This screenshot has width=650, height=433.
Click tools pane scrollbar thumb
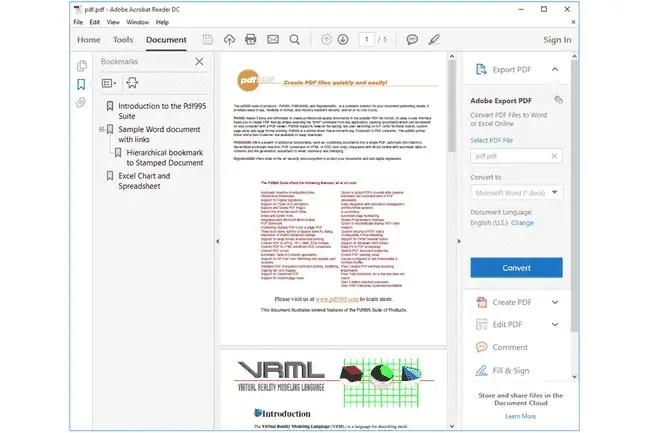coord(574,195)
